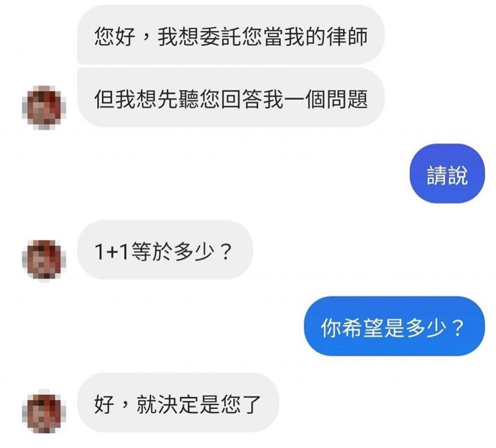Open sender avatar beside 但我想先聽您回答我一個問題 message
This screenshot has height=448, width=496.
coord(44,108)
